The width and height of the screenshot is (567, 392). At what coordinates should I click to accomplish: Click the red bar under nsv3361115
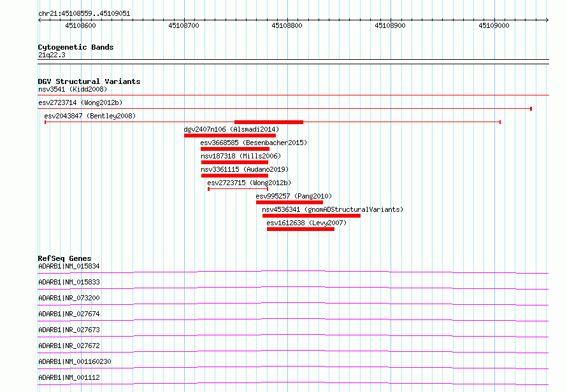[x=234, y=176]
